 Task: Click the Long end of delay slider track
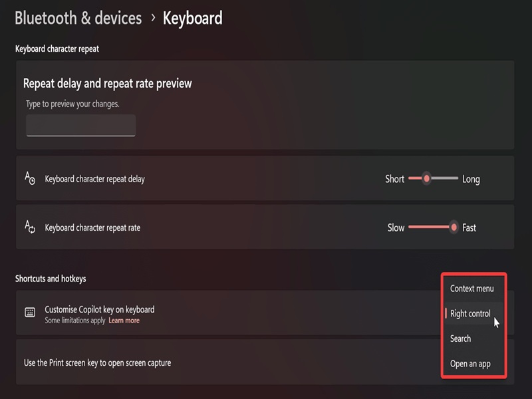[454, 178]
